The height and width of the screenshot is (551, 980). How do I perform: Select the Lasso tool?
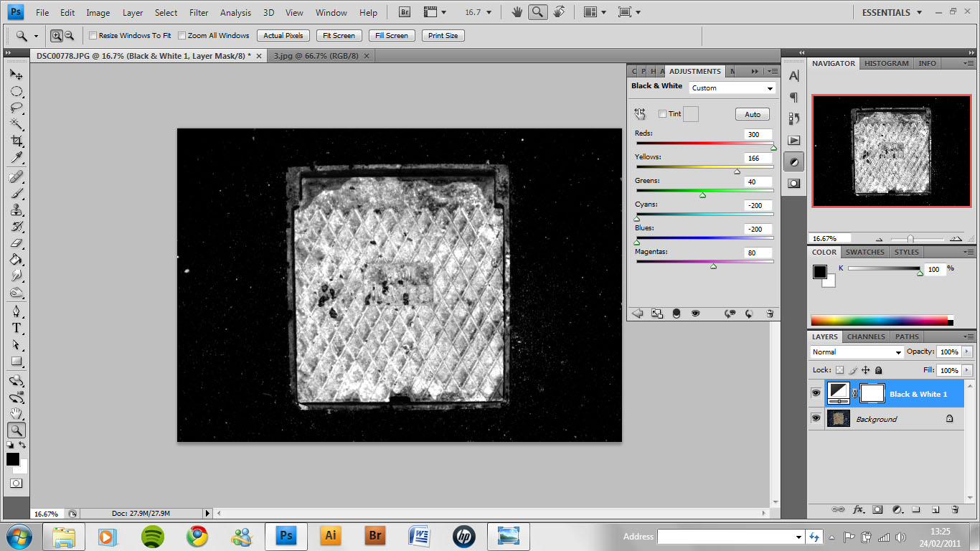[17, 108]
